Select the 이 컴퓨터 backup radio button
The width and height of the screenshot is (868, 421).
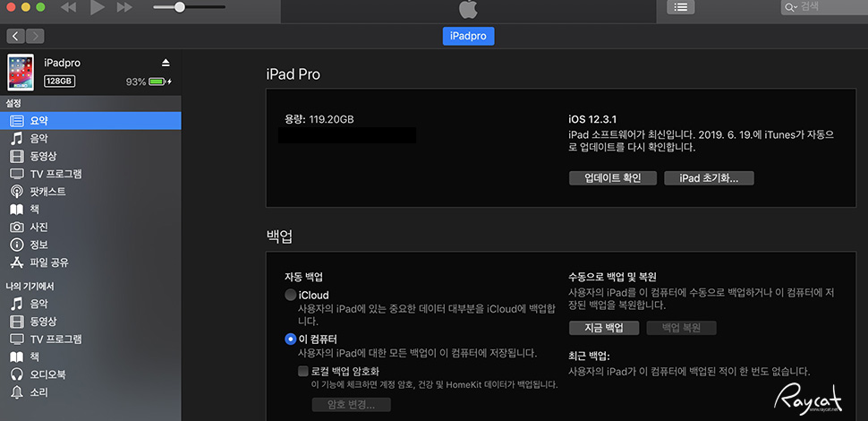(x=290, y=339)
